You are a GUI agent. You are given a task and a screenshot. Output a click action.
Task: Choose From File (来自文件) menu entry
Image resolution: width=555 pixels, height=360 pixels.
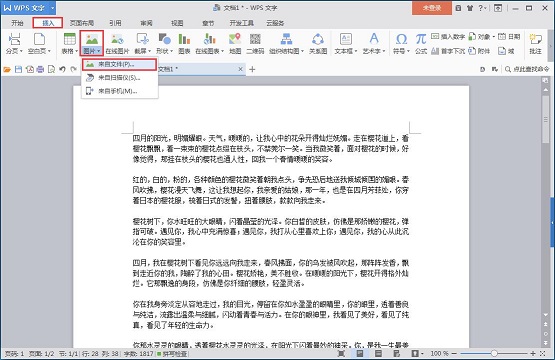[119, 64]
